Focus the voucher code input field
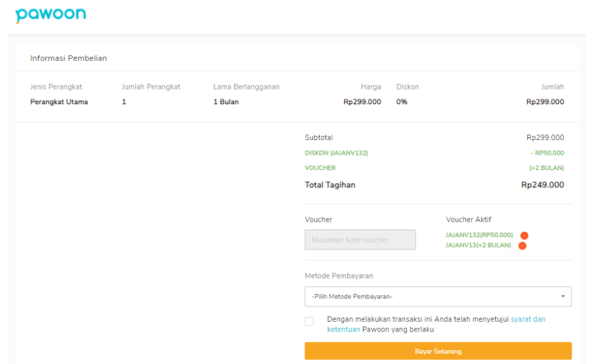The image size is (593, 364). [x=360, y=240]
